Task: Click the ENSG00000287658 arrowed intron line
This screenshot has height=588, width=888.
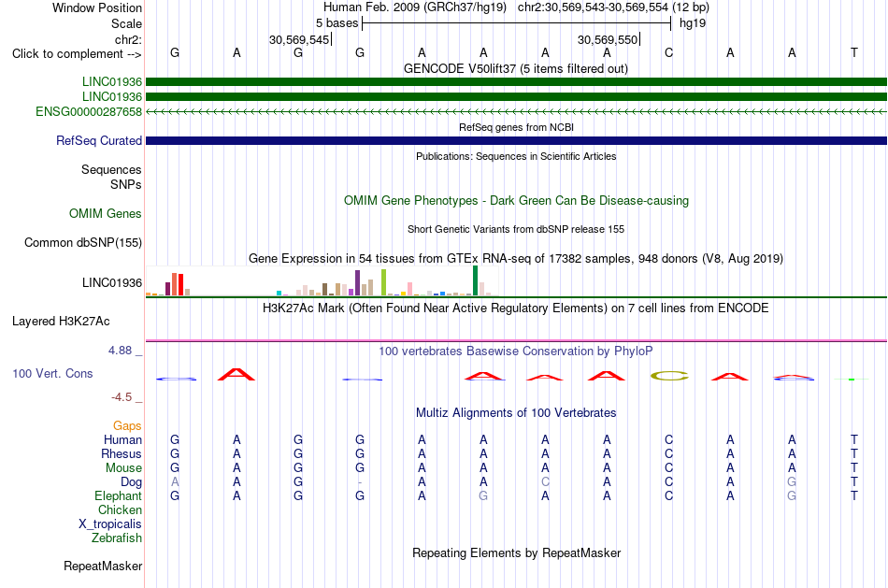Action: point(516,111)
